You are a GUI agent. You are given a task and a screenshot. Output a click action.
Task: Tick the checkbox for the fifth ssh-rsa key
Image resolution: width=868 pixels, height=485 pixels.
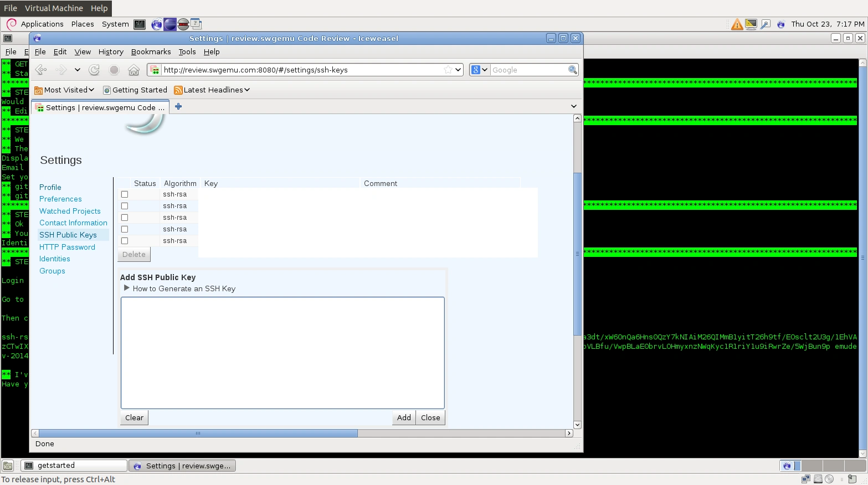[125, 241]
